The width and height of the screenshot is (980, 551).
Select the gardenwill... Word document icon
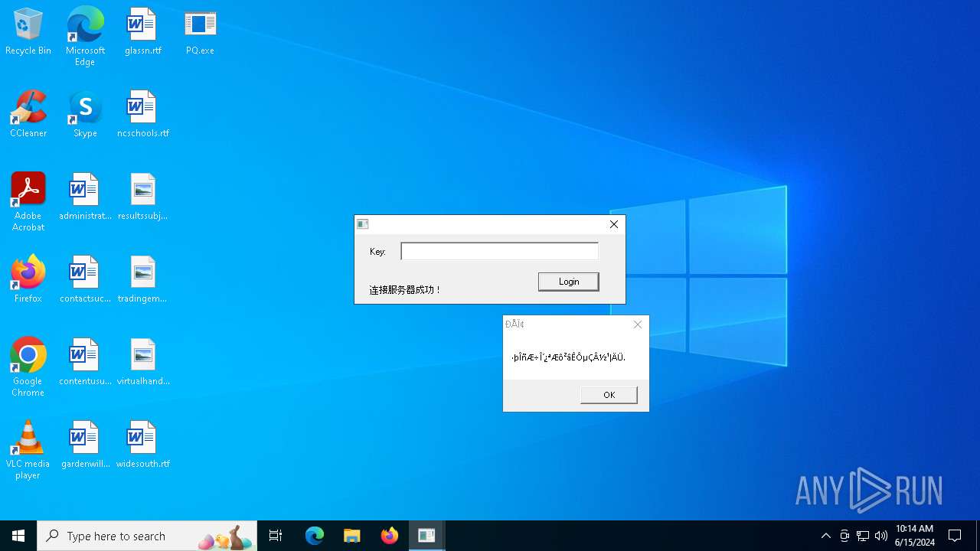click(85, 445)
